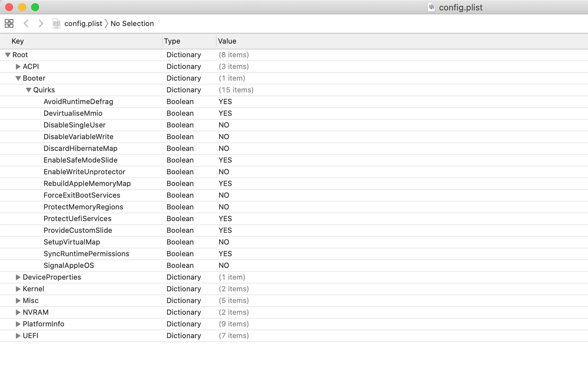Viewport: 588px width, 368px height.
Task: Expand the PlatformInfo dictionary
Action: pos(18,324)
